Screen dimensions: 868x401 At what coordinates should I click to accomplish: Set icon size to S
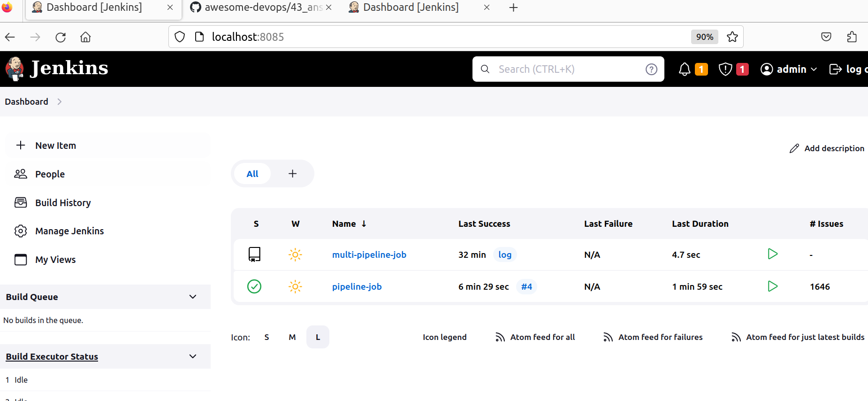pos(267,337)
